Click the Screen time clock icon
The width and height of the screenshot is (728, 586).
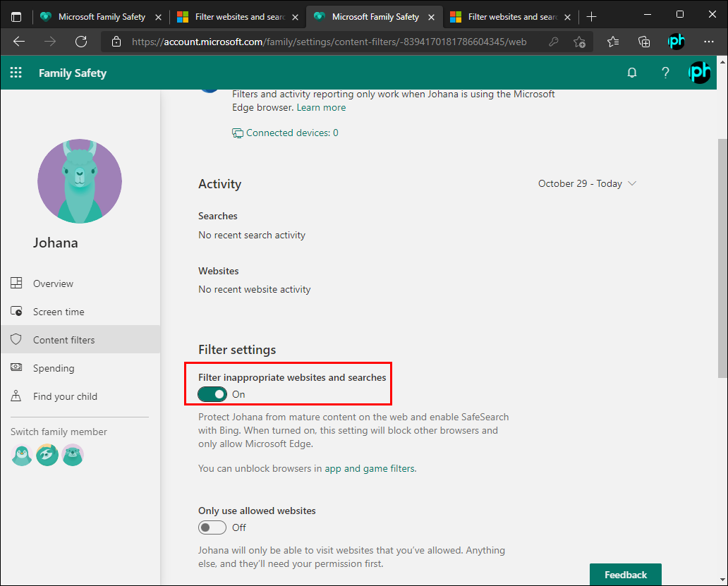[16, 311]
